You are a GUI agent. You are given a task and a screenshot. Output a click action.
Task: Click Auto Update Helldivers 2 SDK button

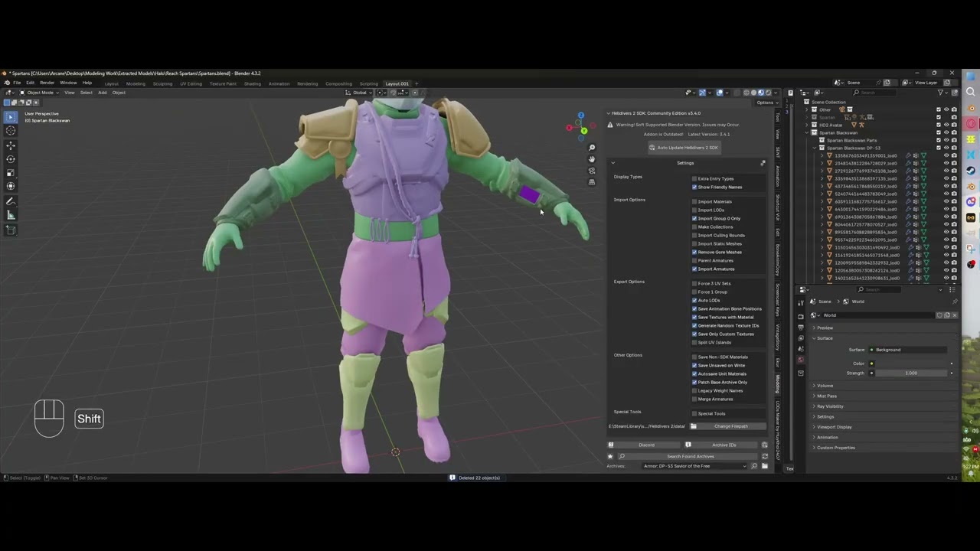click(683, 148)
